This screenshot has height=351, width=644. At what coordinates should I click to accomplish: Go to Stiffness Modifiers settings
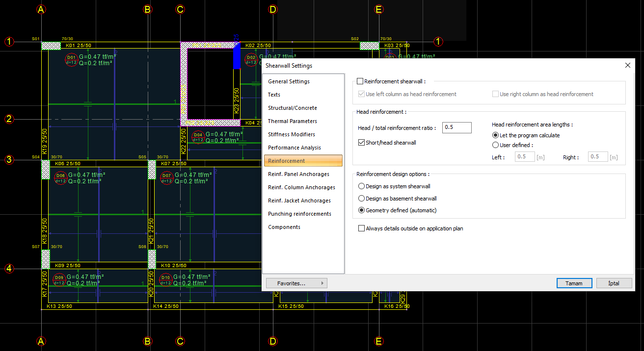pos(292,134)
